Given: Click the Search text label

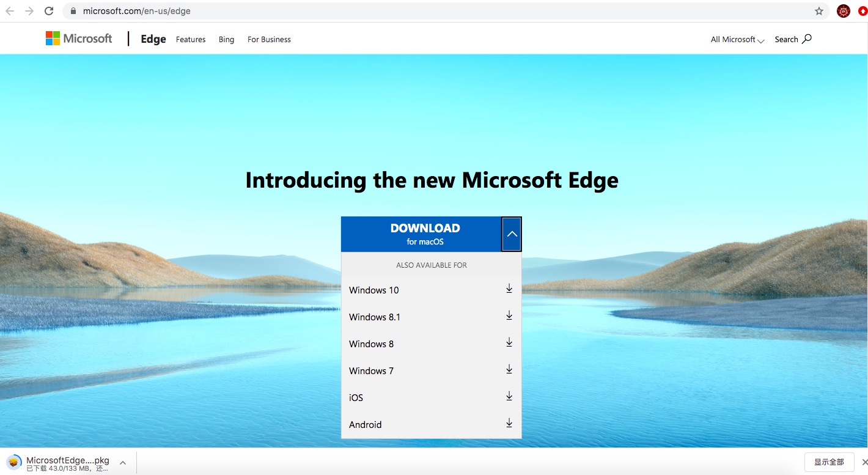Looking at the screenshot, I should 786,39.
